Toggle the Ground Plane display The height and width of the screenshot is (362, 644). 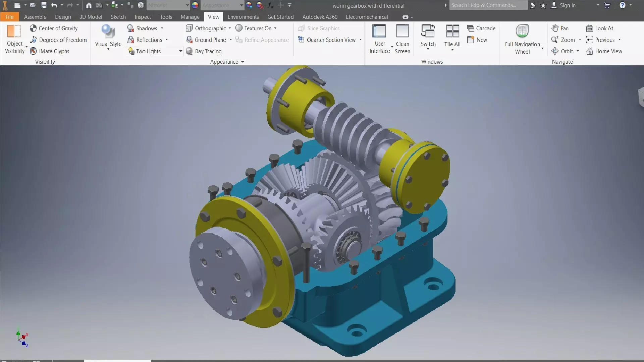pyautogui.click(x=206, y=40)
